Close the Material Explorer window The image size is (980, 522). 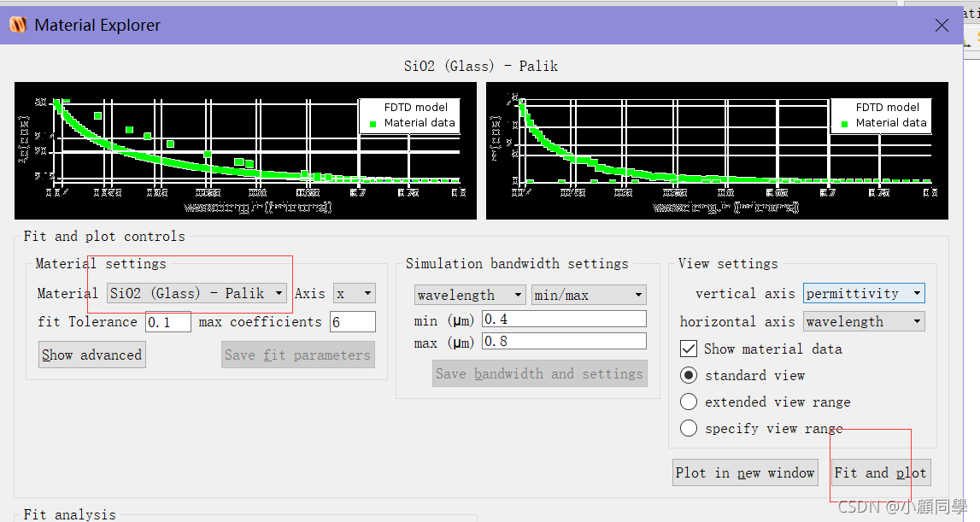tap(942, 25)
